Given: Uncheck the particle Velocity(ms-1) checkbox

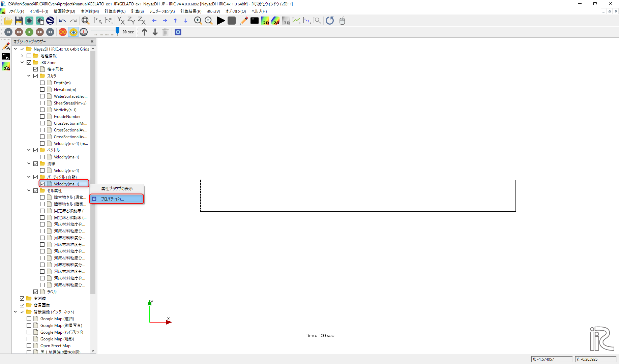Looking at the screenshot, I should pos(42,184).
